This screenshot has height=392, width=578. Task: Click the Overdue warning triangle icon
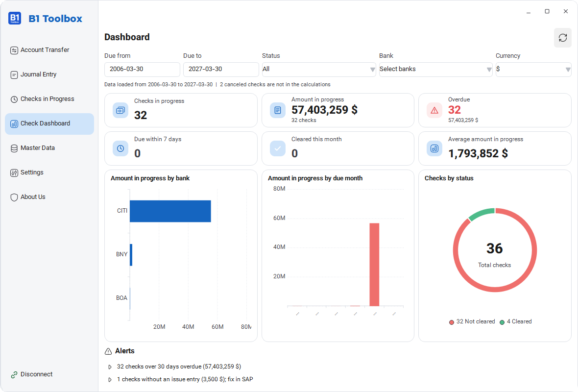point(434,110)
